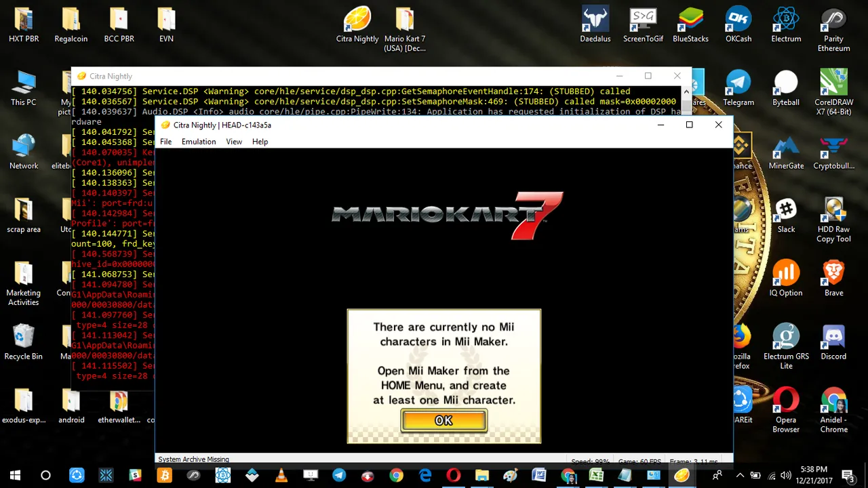Open the Help menu in Citra
Screen dimensions: 868x488
(x=260, y=142)
